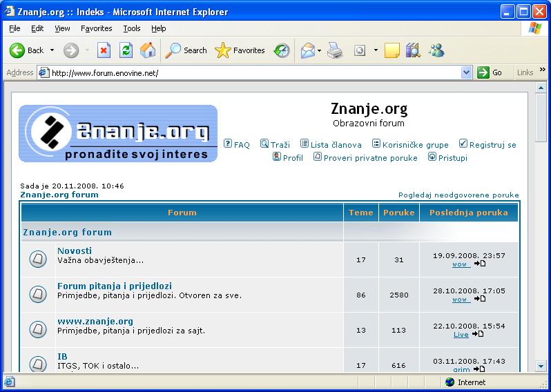Screen dimensions: 551x392
Task: Open the Tools menu
Action: click(x=132, y=28)
